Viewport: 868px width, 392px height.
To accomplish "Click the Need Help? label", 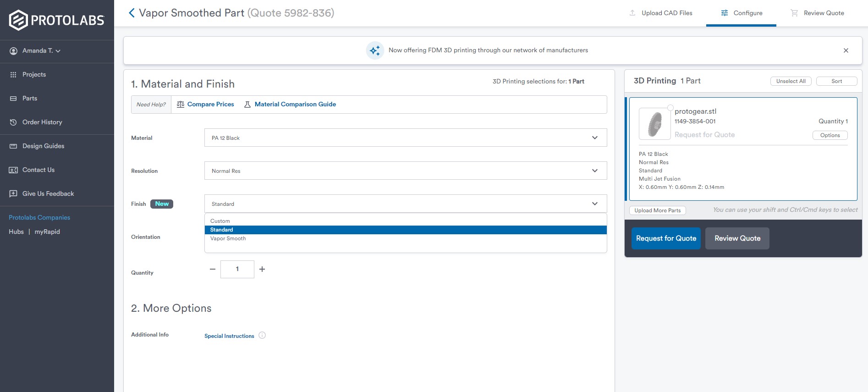I will coord(151,105).
